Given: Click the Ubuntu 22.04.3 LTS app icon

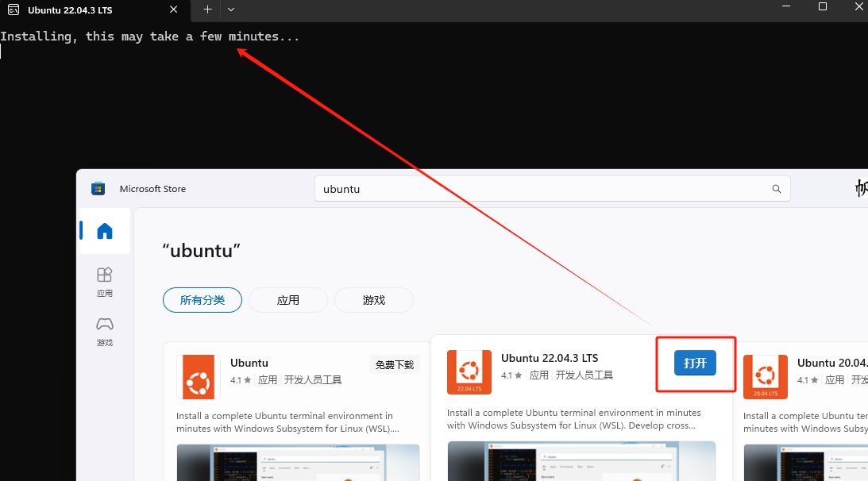Looking at the screenshot, I should click(469, 372).
